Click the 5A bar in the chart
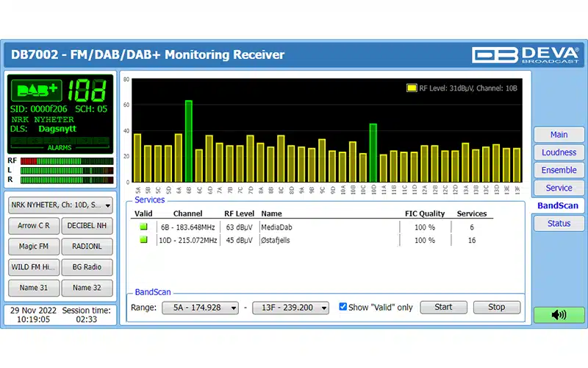588x368 pixels. pyautogui.click(x=137, y=158)
